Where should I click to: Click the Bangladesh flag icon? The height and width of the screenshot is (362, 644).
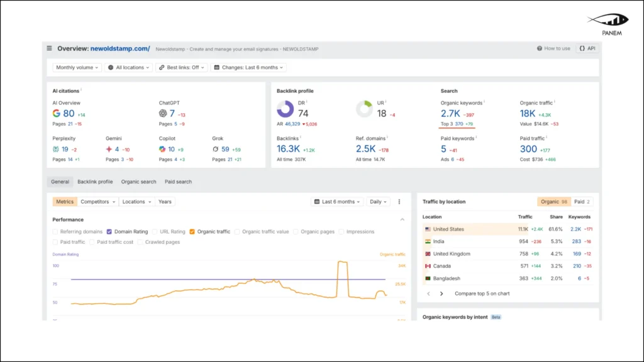(x=428, y=278)
